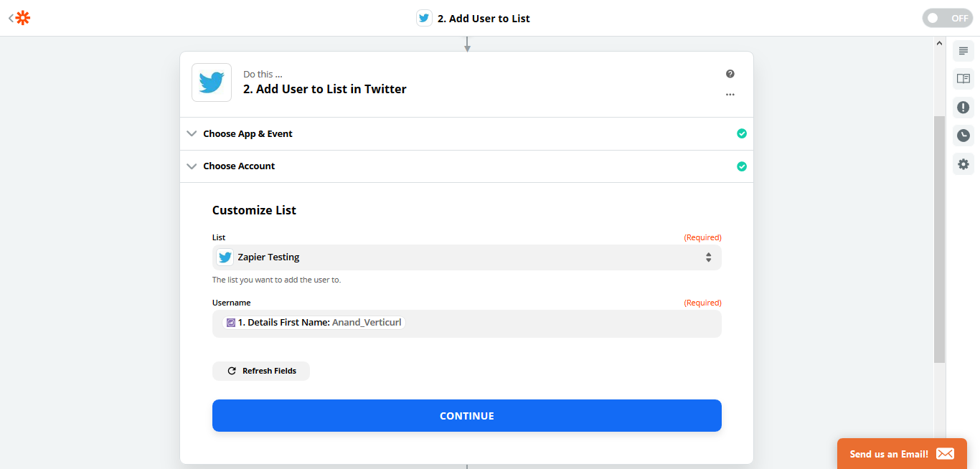This screenshot has height=469, width=980.
Task: Click the Zapier logo at top left
Action: [x=23, y=18]
